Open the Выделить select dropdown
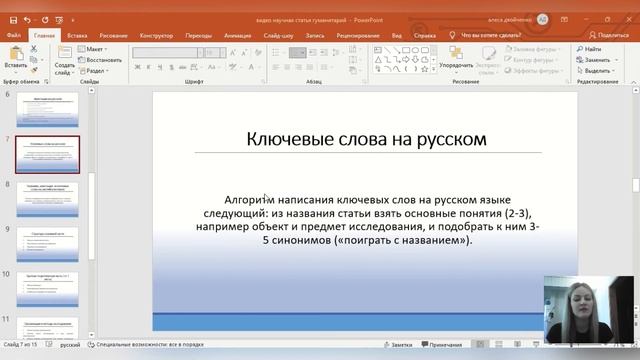The height and width of the screenshot is (360, 640). (597, 71)
